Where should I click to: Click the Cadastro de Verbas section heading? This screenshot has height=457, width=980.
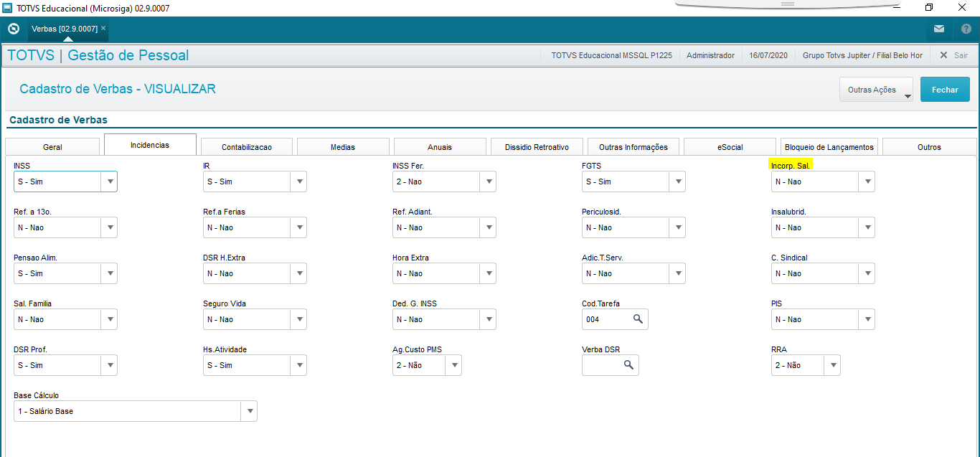pos(58,120)
